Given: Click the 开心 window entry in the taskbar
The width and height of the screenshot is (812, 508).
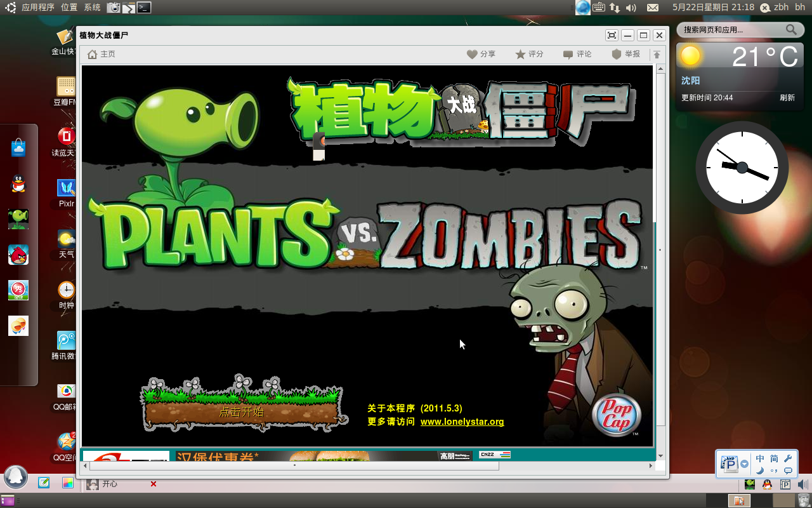Looking at the screenshot, I should pyautogui.click(x=121, y=484).
